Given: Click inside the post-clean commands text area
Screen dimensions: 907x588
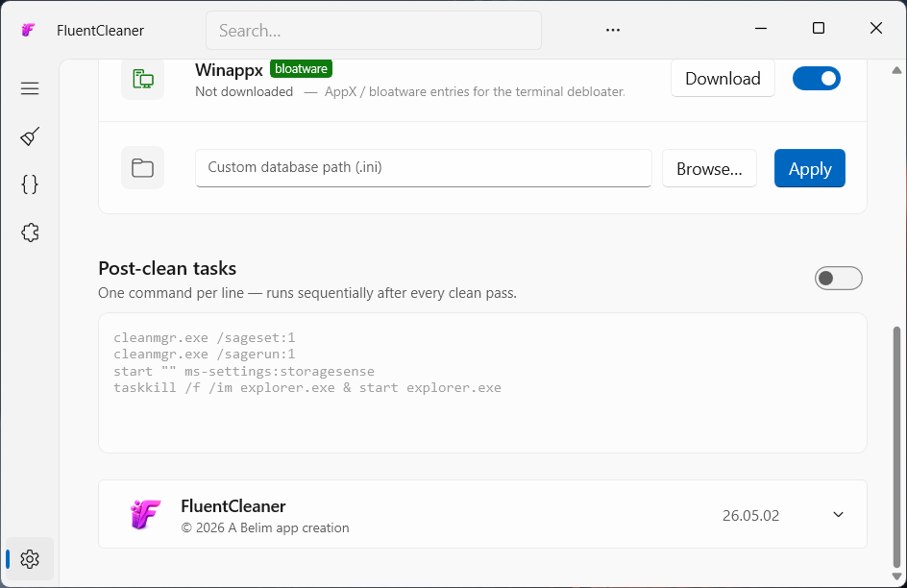Looking at the screenshot, I should [482, 382].
